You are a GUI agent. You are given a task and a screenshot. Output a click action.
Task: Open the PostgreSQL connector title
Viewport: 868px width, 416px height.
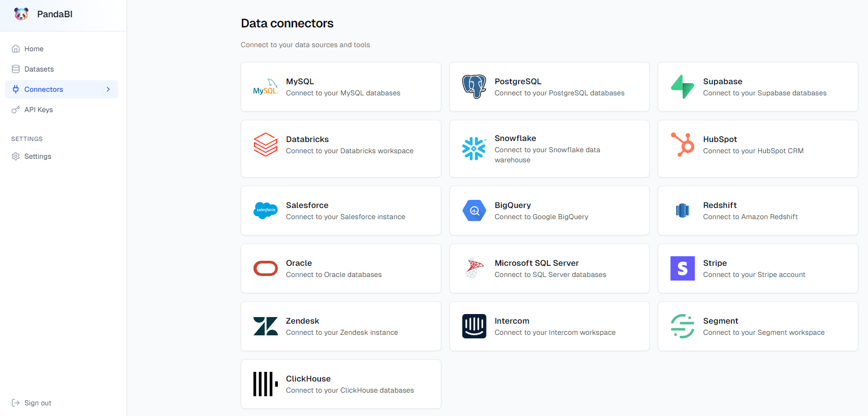(518, 81)
